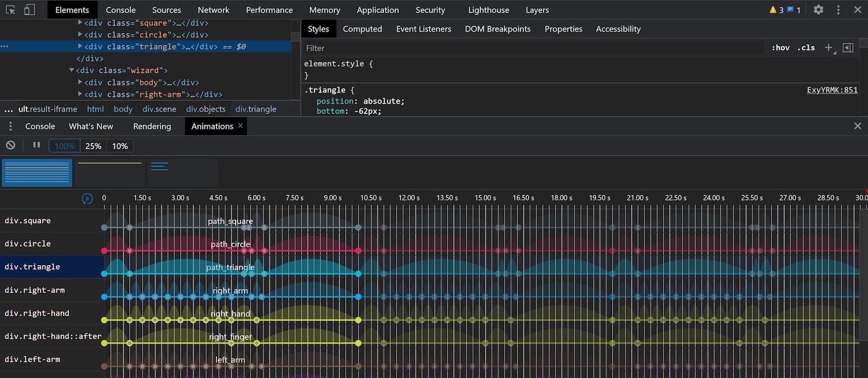Open the Computed styles tab

362,29
